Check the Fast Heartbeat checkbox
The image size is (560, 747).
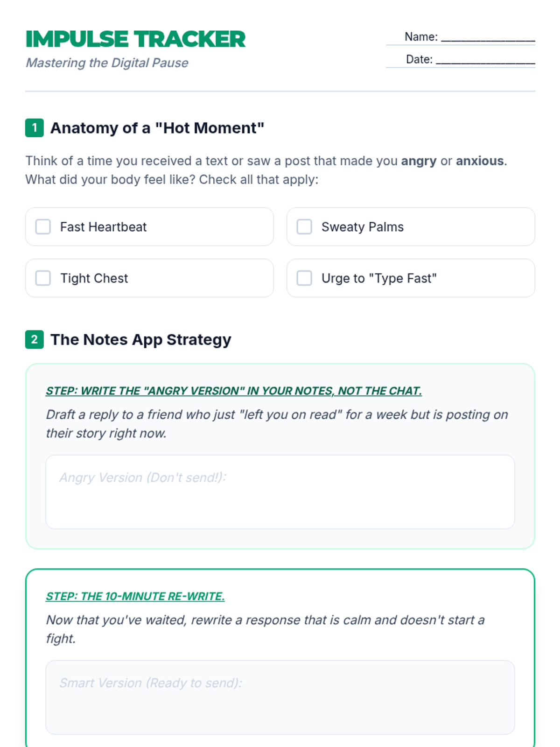43,227
